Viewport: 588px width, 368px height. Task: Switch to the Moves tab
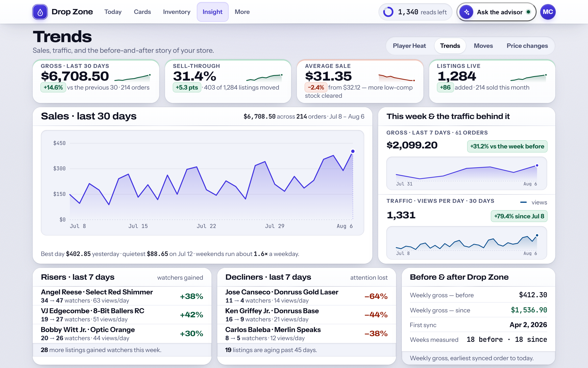(483, 46)
